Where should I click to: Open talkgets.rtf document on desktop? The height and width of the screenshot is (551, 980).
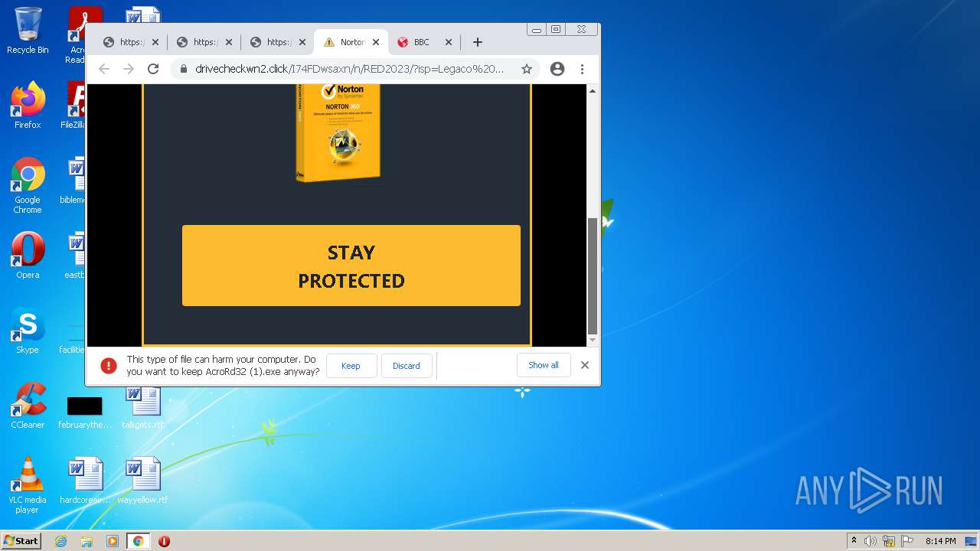coord(142,406)
